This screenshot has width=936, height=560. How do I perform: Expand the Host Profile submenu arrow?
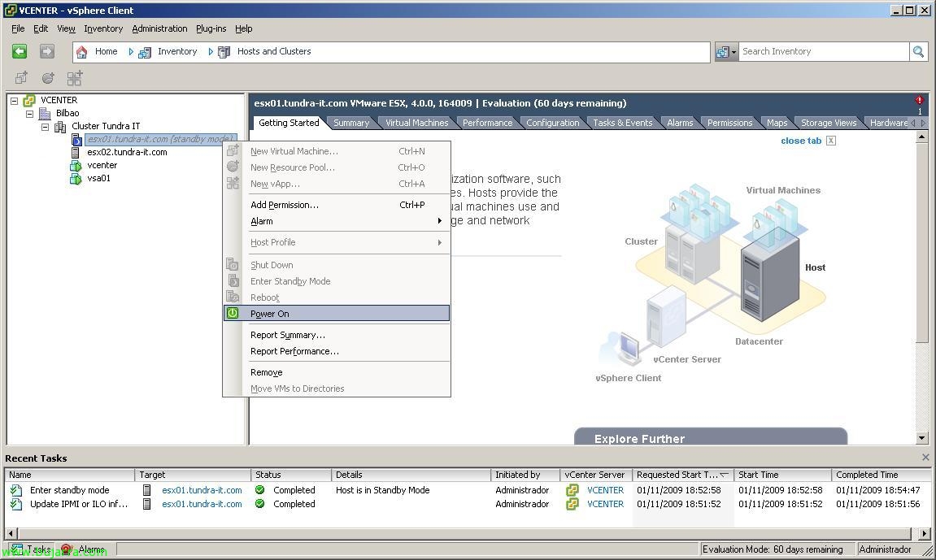point(440,242)
